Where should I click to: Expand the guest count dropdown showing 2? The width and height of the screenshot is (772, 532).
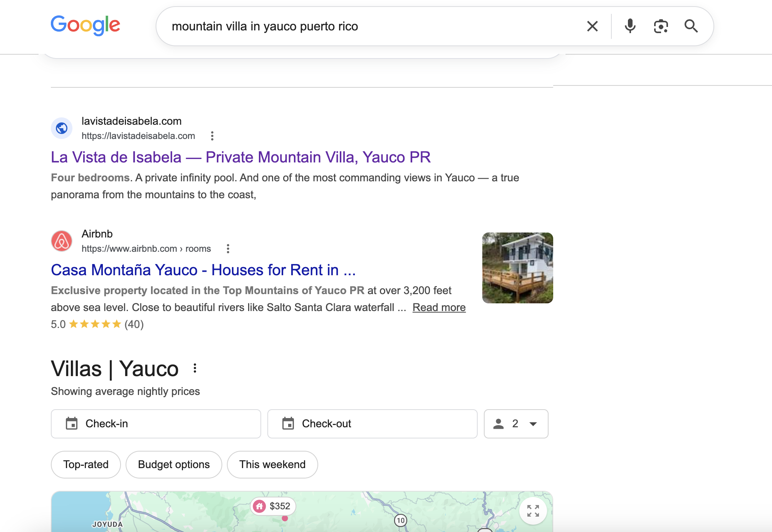tap(516, 424)
